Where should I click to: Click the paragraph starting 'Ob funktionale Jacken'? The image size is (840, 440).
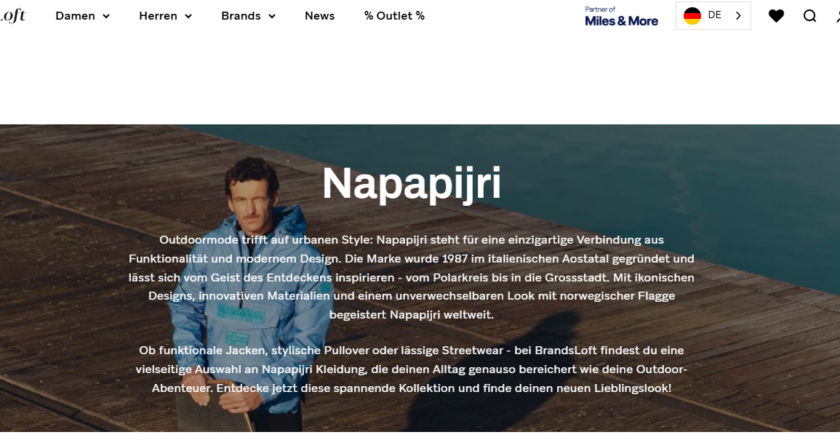411,369
